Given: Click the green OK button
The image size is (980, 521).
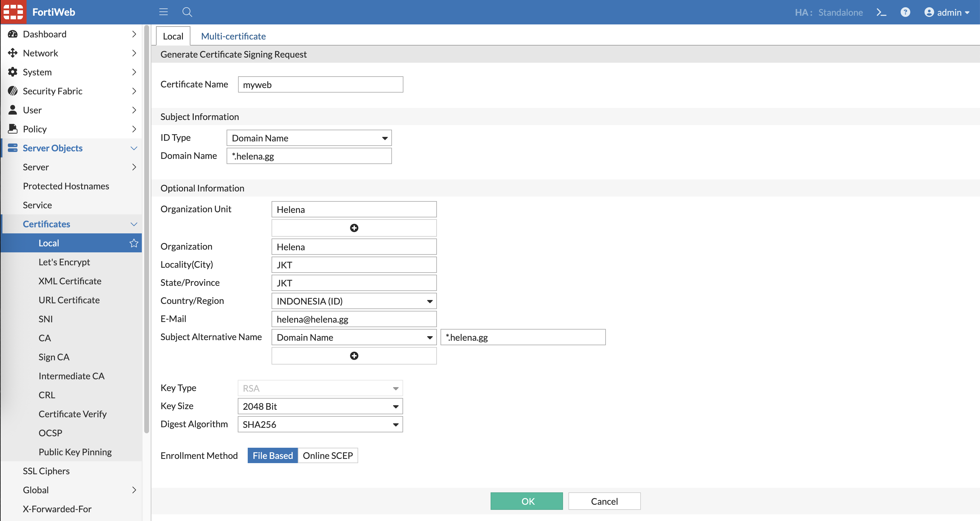Looking at the screenshot, I should click(527, 501).
